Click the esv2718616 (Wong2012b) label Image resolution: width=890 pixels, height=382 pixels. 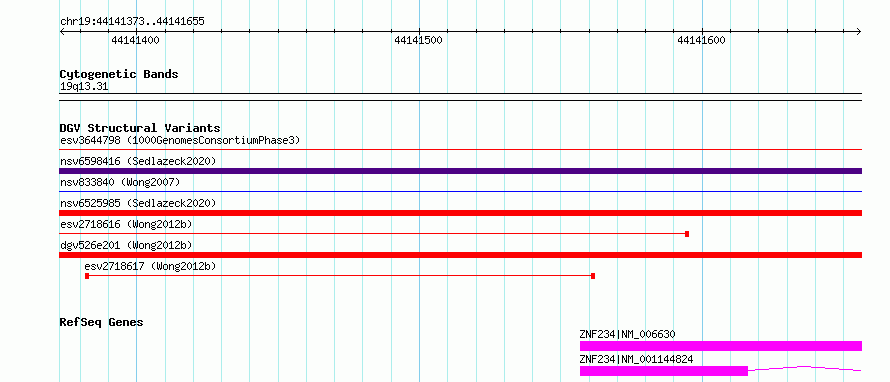pyautogui.click(x=126, y=224)
